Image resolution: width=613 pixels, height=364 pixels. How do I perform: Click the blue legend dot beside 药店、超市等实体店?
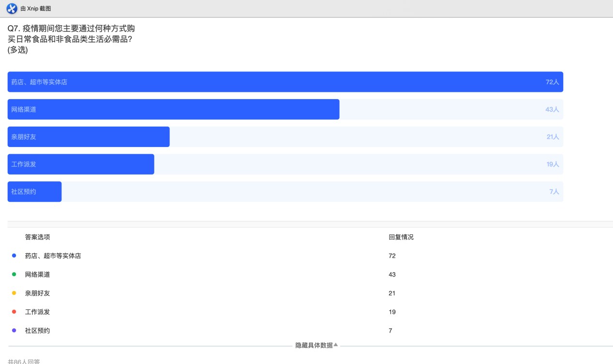(14, 256)
